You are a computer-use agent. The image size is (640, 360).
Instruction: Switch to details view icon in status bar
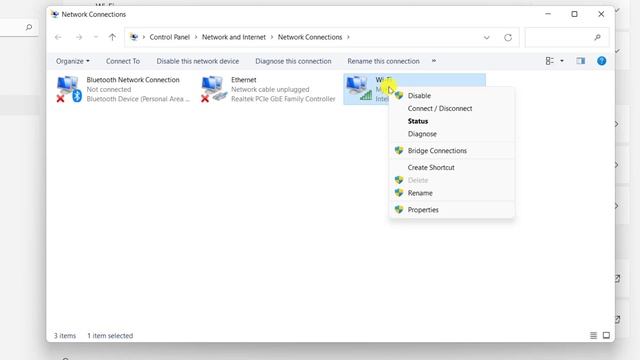coord(593,336)
